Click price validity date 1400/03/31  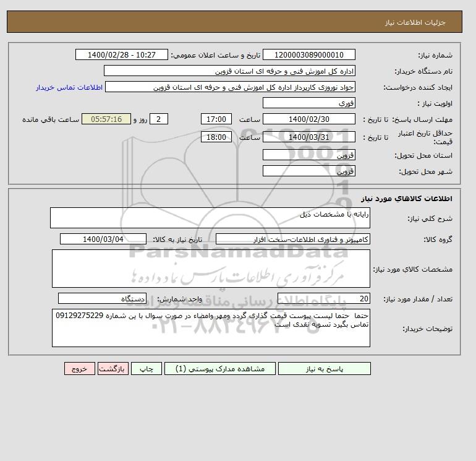pyautogui.click(x=308, y=137)
